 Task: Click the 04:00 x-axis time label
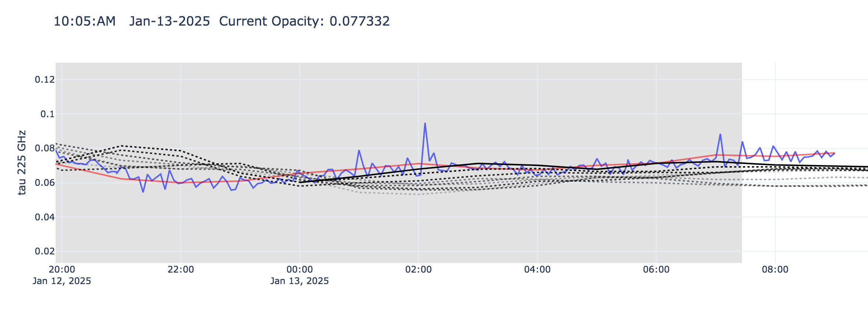pyautogui.click(x=537, y=270)
